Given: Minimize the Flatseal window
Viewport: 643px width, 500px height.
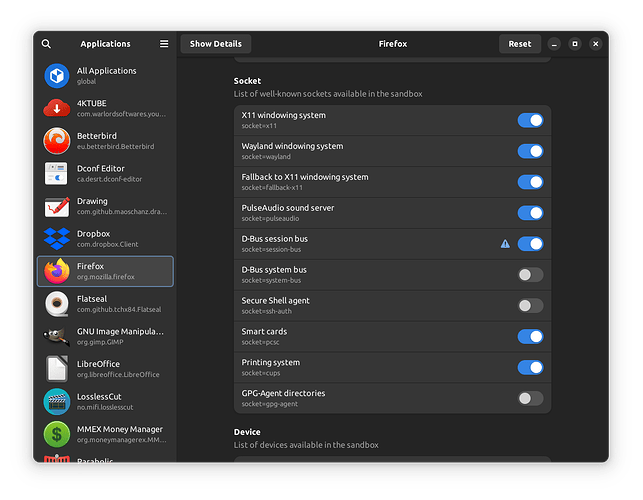Looking at the screenshot, I should (x=554, y=44).
